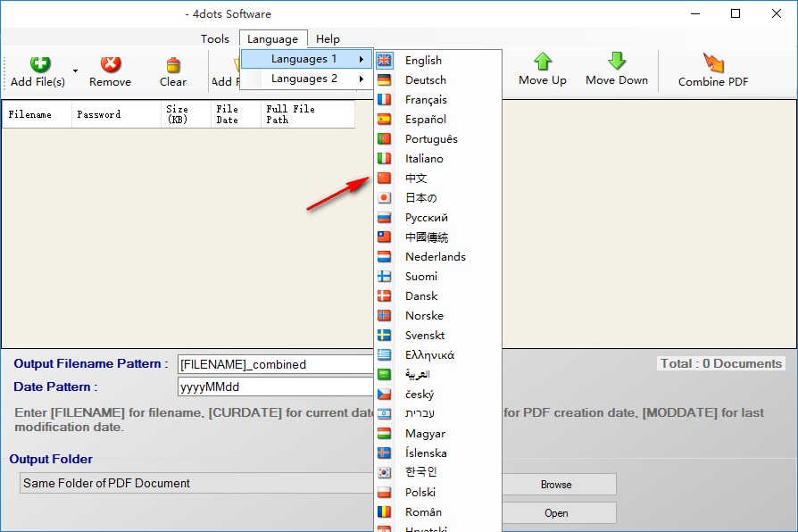Select the Japanese flag icon next to 日本の
The height and width of the screenshot is (532, 798).
(384, 198)
